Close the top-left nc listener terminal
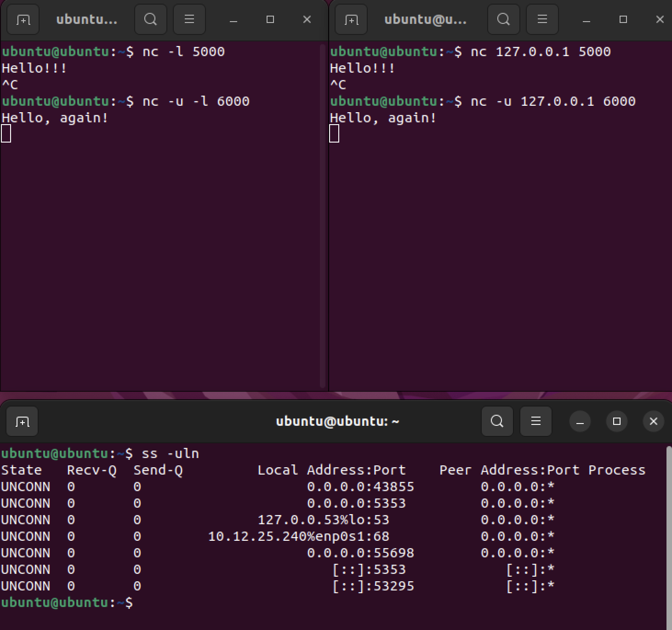The height and width of the screenshot is (630, 672). tap(307, 19)
